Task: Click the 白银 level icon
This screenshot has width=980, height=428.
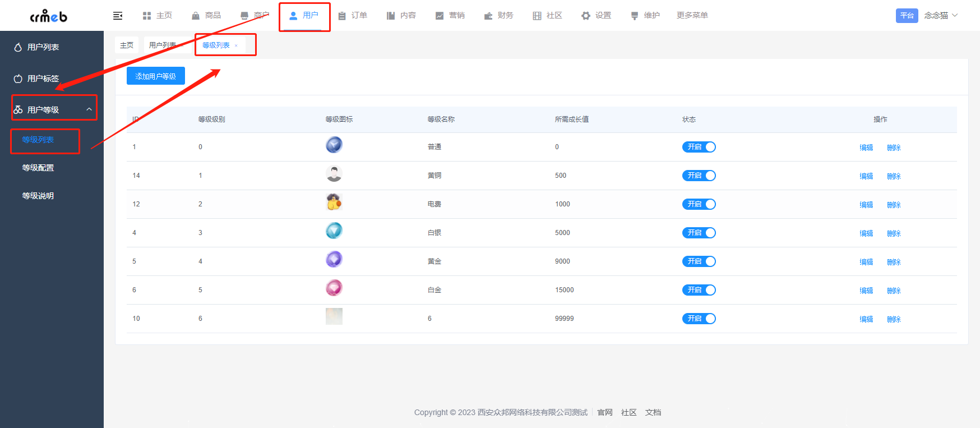Action: tap(334, 231)
